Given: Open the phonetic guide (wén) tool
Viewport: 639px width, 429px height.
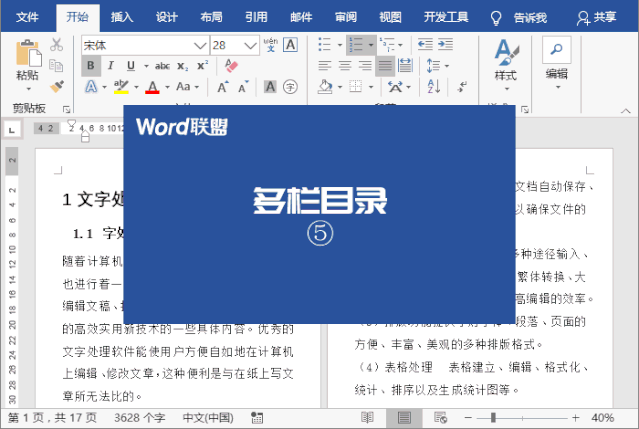Looking at the screenshot, I should (271, 45).
